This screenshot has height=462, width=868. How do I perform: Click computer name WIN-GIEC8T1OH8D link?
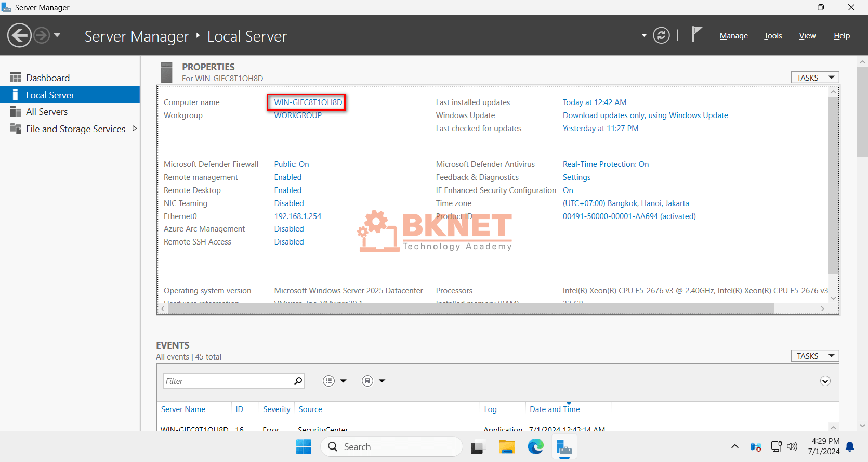pos(308,102)
